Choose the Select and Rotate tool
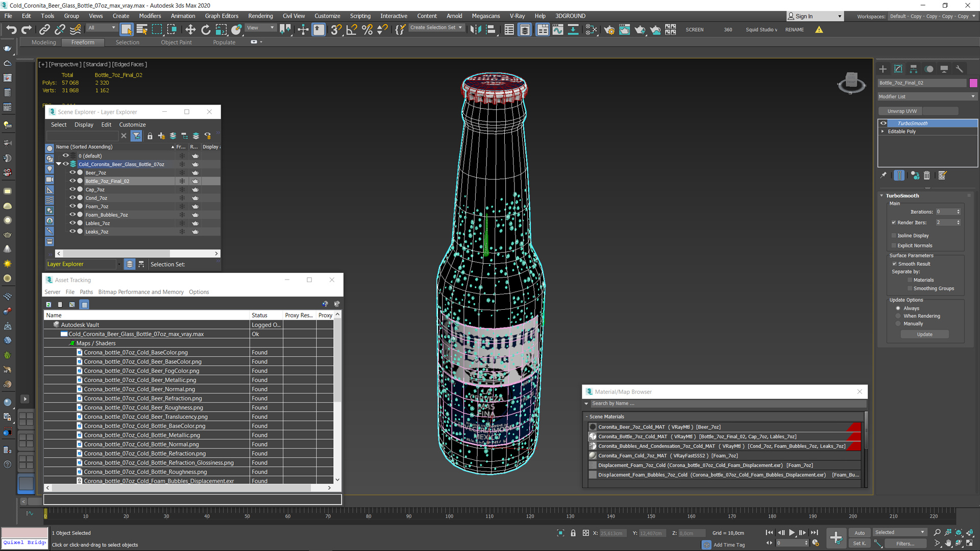This screenshot has height=551, width=980. pos(206,30)
